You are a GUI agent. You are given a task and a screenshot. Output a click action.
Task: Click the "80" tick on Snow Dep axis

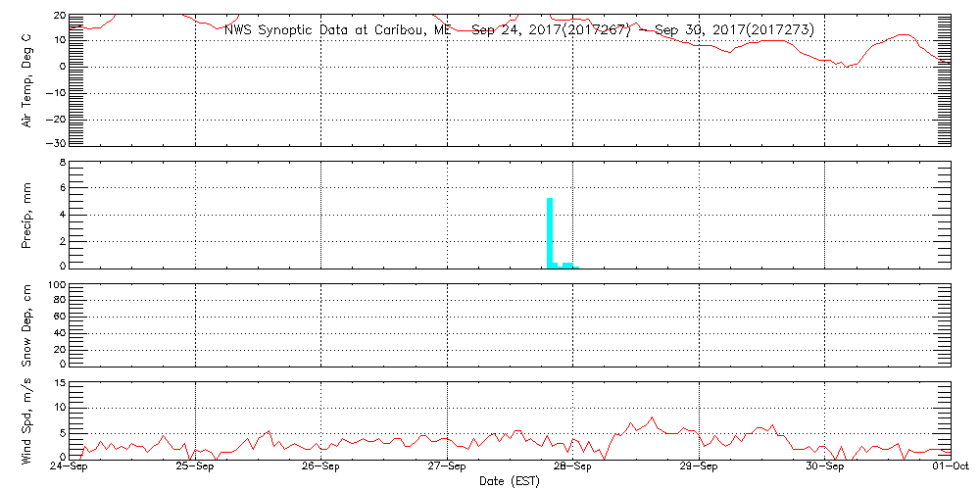(x=58, y=300)
